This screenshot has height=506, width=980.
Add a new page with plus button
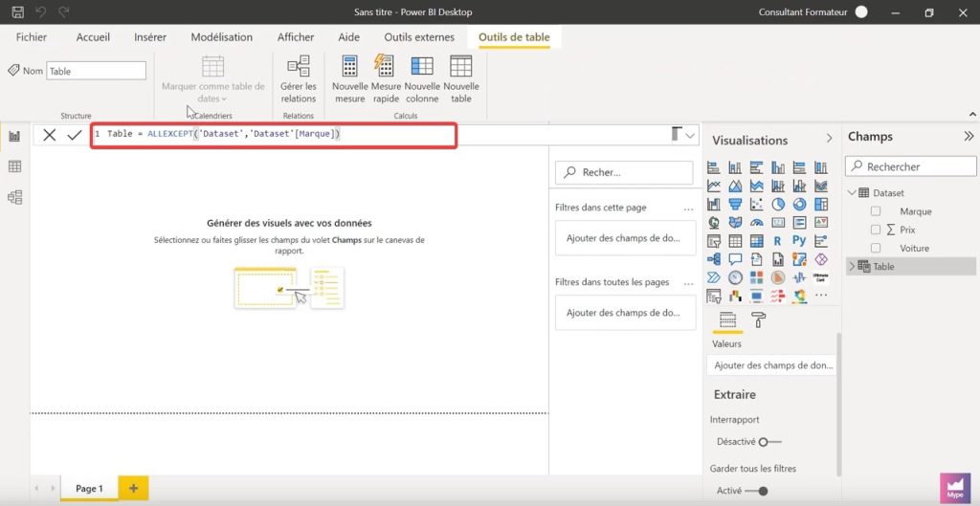(x=133, y=489)
